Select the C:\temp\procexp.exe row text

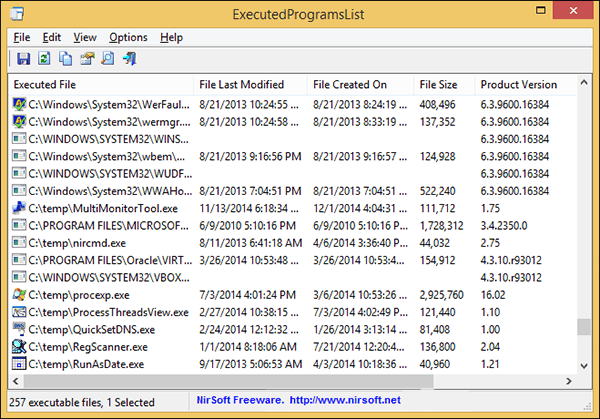[x=79, y=295]
